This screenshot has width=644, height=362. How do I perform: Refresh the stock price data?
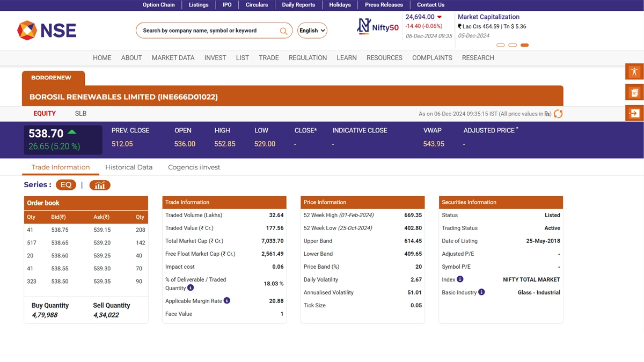pos(558,114)
